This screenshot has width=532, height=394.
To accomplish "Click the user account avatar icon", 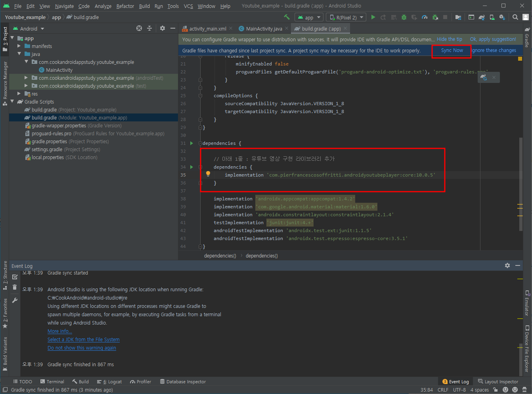I will (526, 17).
